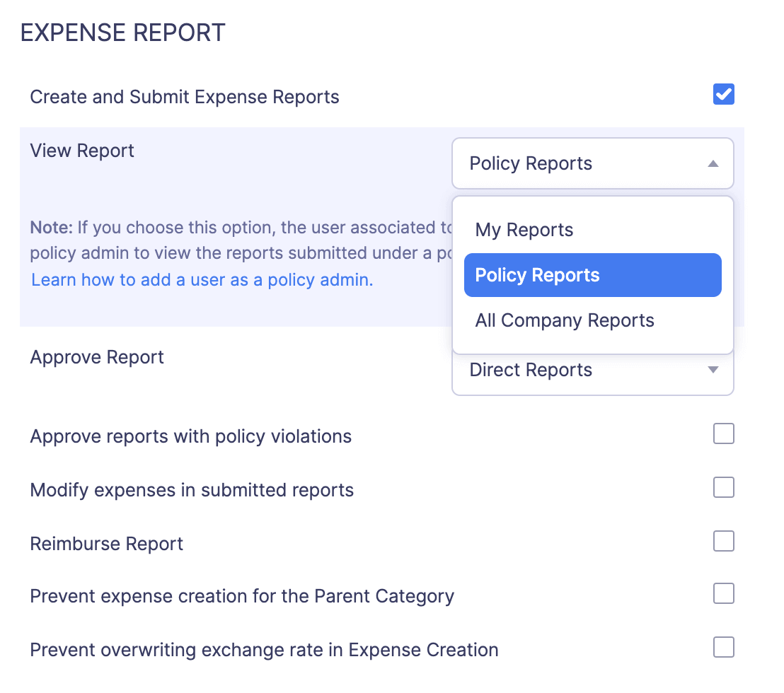Open the Approve Report dropdown
This screenshot has width=784, height=693.
pos(593,369)
